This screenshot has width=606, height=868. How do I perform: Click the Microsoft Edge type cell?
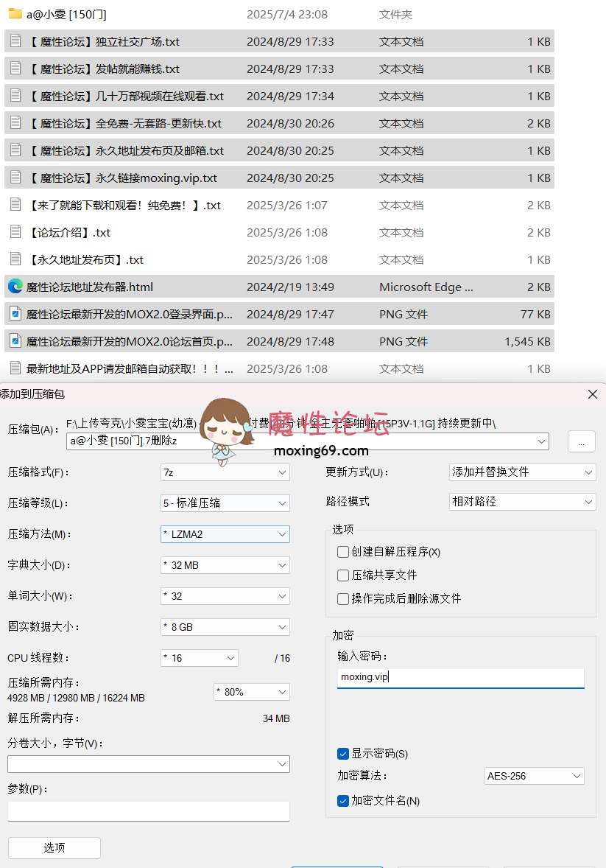coord(426,287)
